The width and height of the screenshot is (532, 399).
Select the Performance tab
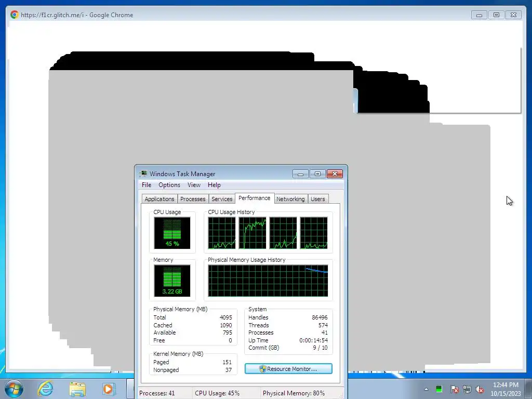(255, 198)
